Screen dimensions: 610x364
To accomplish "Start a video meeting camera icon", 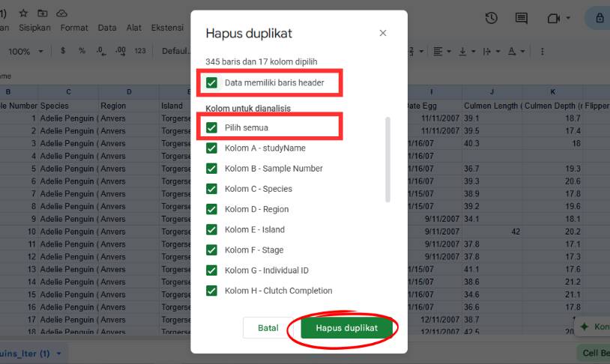I will click(x=553, y=18).
